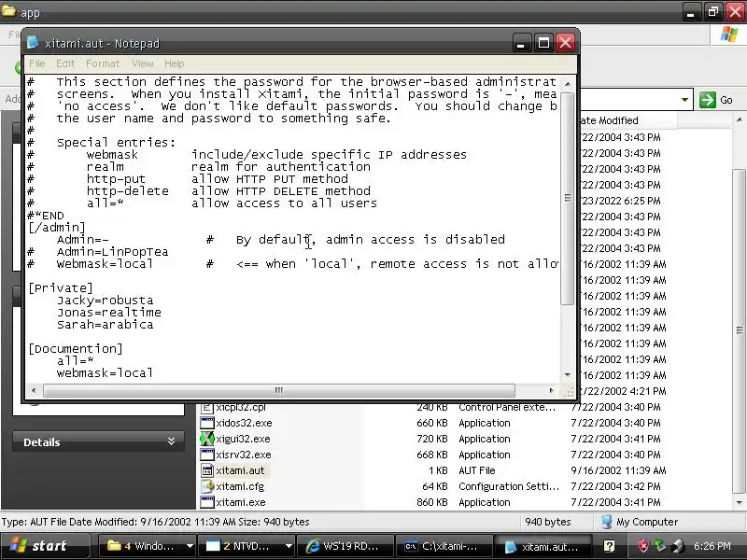Click the Go button in Explorer address bar

pyautogui.click(x=716, y=100)
